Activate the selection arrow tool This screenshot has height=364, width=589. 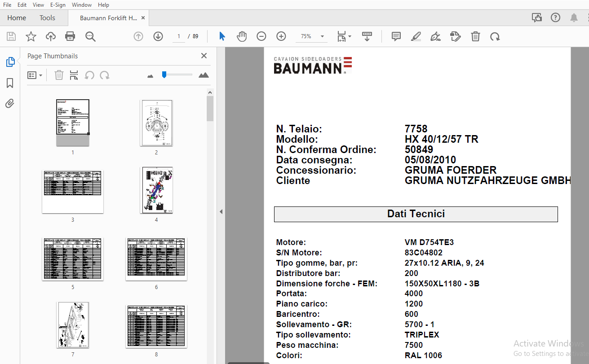point(222,36)
